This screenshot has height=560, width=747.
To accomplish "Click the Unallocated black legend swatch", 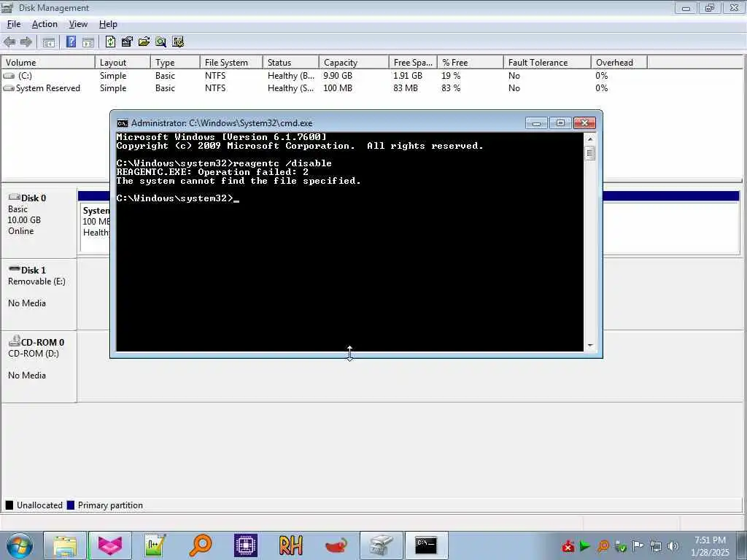I will (9, 505).
